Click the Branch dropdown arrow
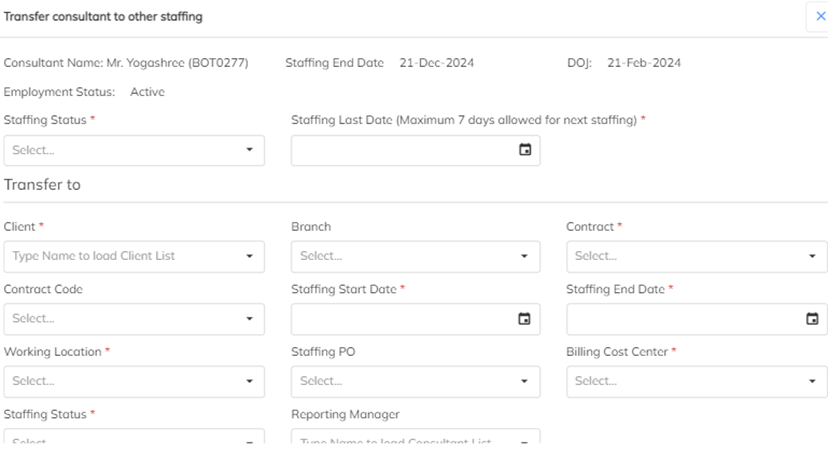Image resolution: width=828 pixels, height=455 pixels. 524,256
